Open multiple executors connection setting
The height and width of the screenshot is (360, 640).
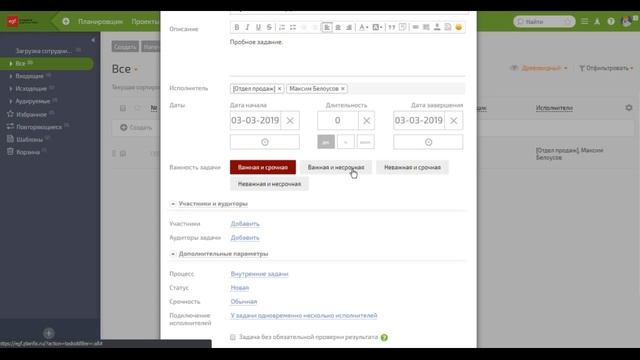(x=304, y=316)
